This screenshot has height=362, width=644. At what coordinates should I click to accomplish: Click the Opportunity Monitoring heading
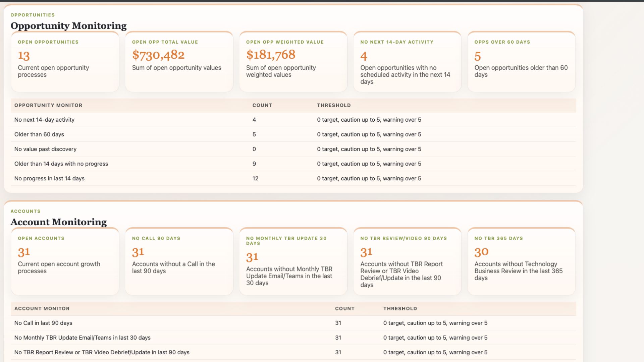tap(68, 26)
